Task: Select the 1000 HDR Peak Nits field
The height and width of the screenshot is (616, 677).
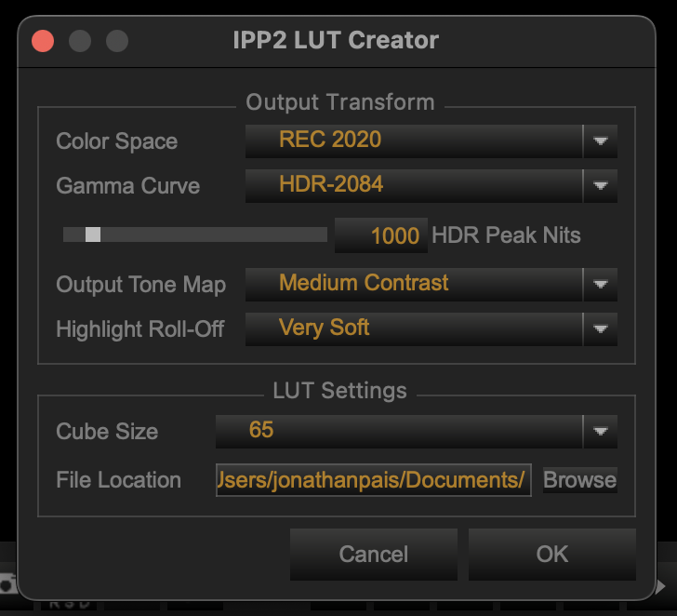Action: (381, 235)
